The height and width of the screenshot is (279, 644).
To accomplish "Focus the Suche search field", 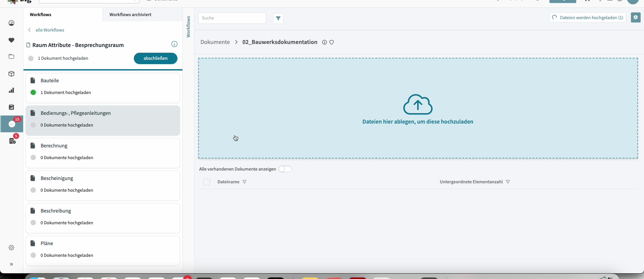I will 232,18.
